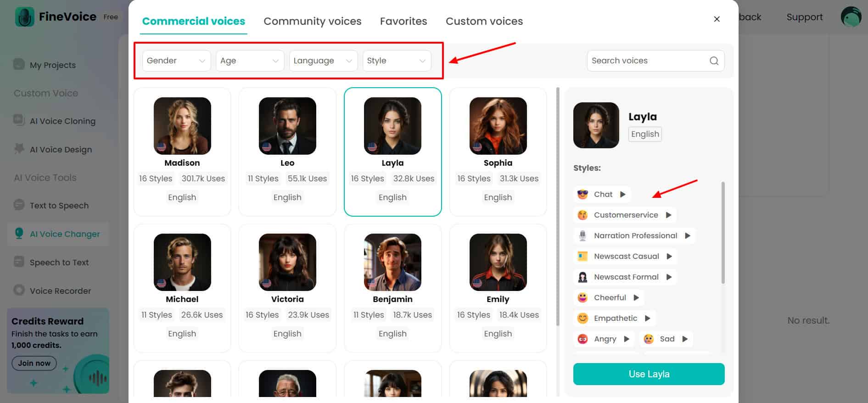Open the Favorites tab
The height and width of the screenshot is (403, 868).
pyautogui.click(x=403, y=21)
